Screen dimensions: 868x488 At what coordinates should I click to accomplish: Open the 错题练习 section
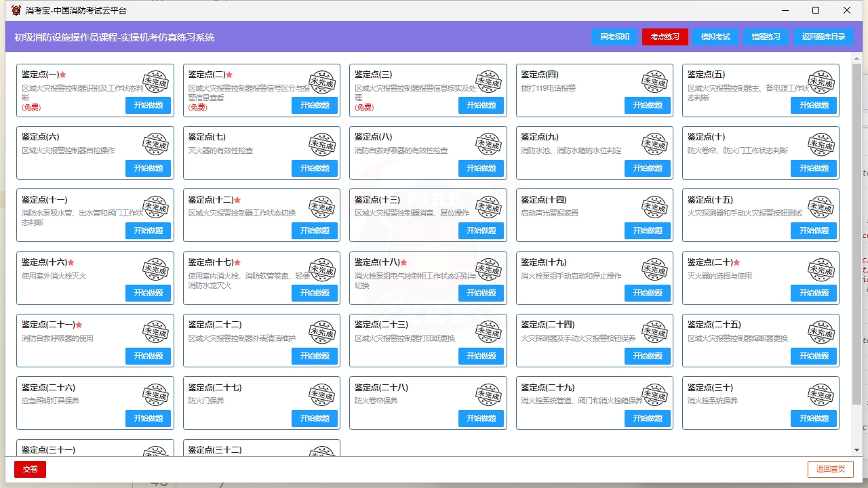(x=766, y=37)
